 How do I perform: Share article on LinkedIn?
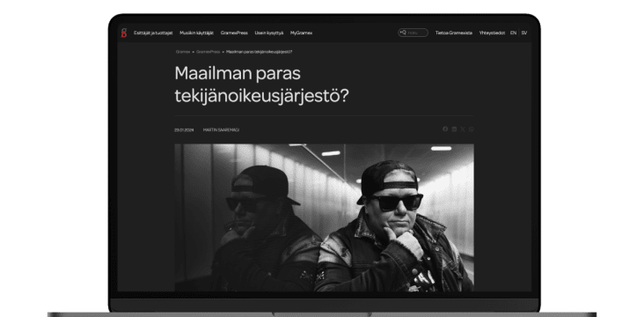454,129
